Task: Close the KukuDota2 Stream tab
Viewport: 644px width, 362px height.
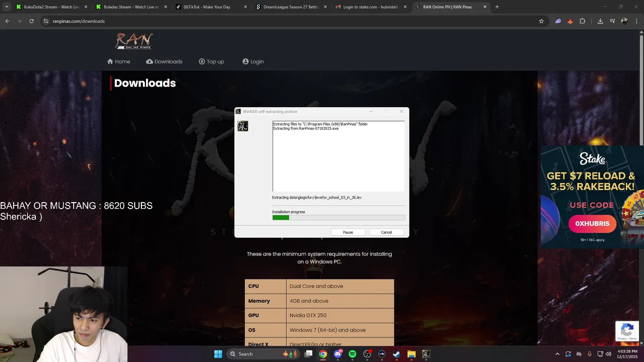Action: [x=86, y=7]
